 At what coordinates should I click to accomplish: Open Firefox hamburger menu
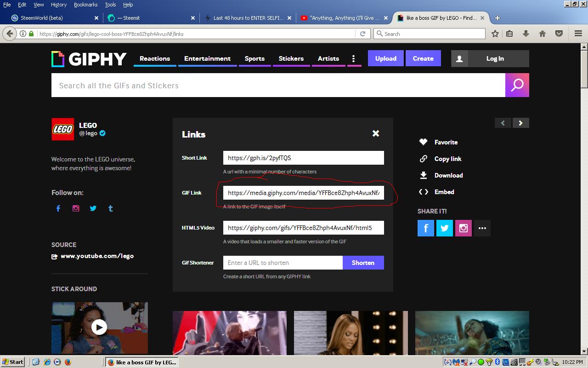point(578,34)
